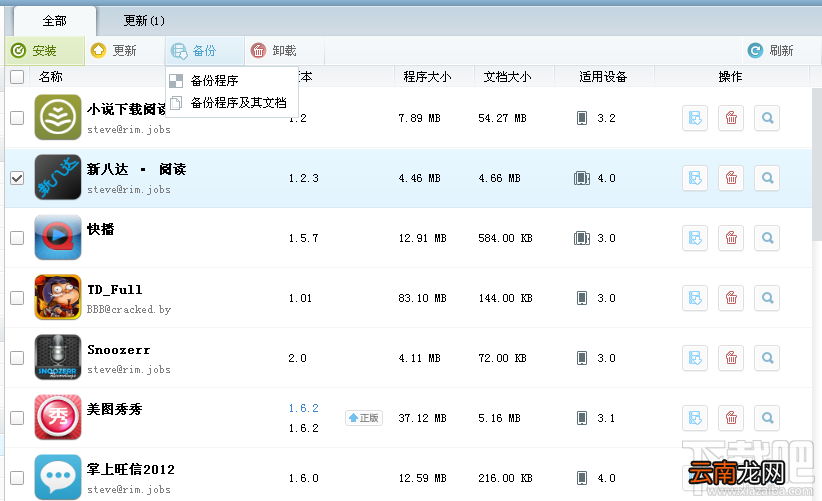Screen dimensions: 822x501
Task: Uninstall 小说下载阅读 via trash icon
Action: point(731,118)
